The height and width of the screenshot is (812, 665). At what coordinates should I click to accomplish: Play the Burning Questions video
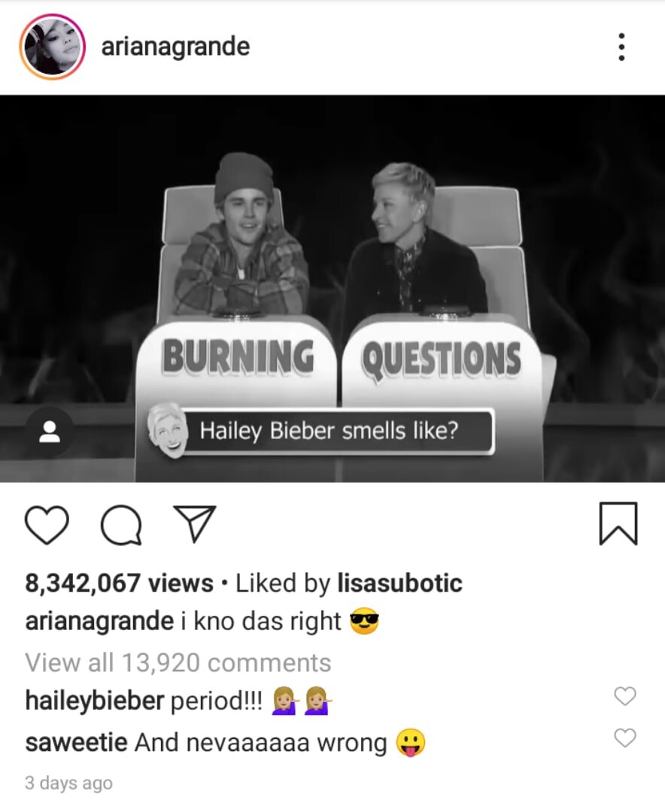click(332, 289)
